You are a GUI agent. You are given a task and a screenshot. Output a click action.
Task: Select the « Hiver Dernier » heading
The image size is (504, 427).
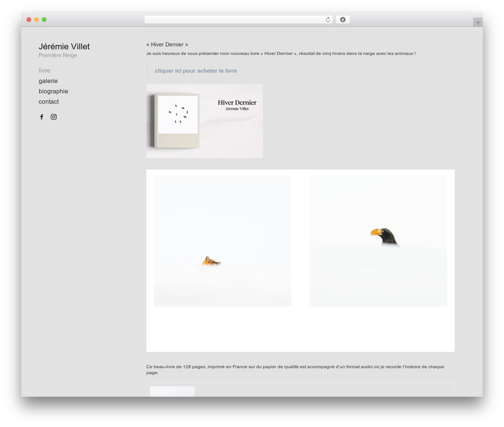(x=167, y=45)
